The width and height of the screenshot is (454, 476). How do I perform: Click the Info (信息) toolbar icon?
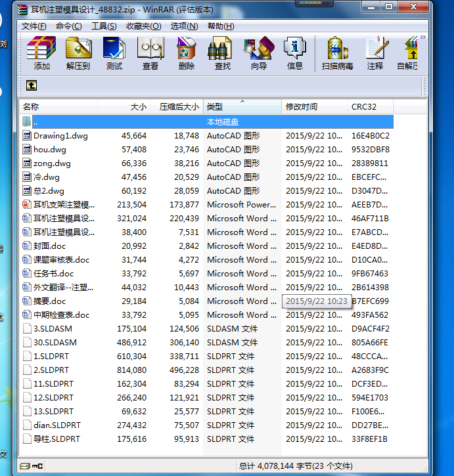[294, 48]
